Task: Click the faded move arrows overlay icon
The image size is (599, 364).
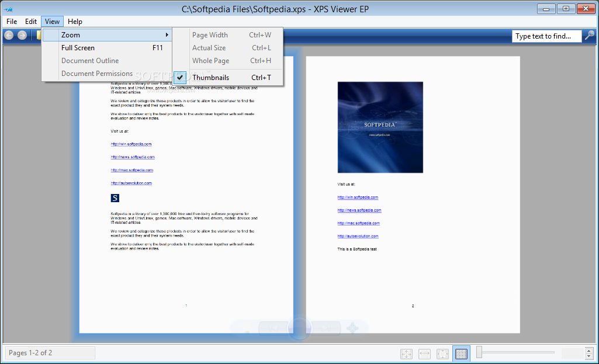Action: point(352,328)
